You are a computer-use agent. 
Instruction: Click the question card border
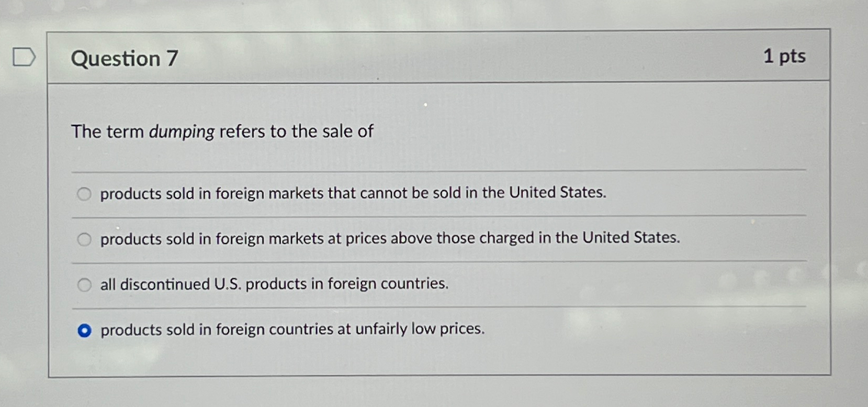(50, 210)
